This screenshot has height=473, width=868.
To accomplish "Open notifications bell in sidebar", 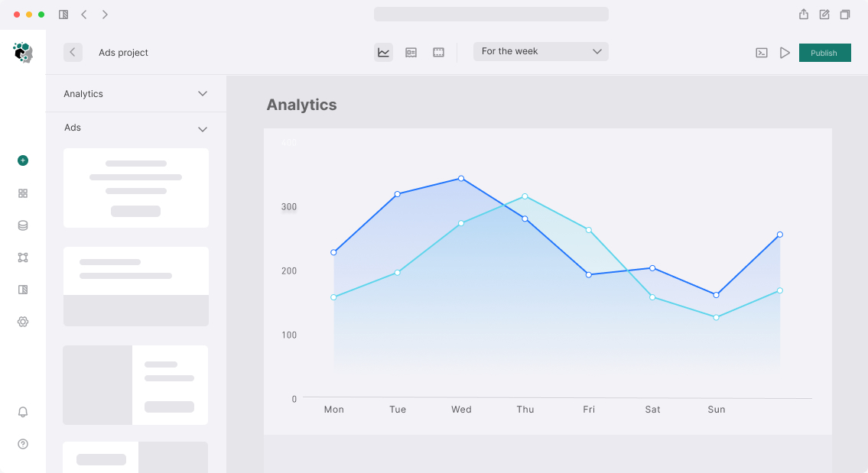I will (23, 412).
